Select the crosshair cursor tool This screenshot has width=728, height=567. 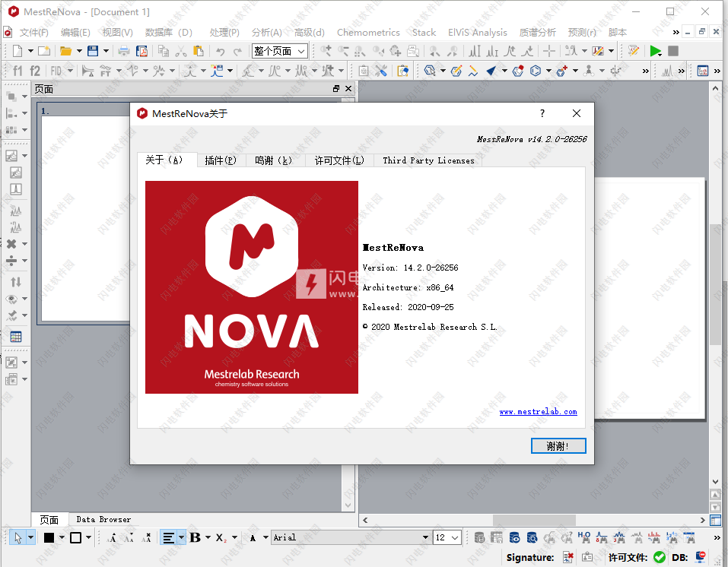(x=549, y=51)
